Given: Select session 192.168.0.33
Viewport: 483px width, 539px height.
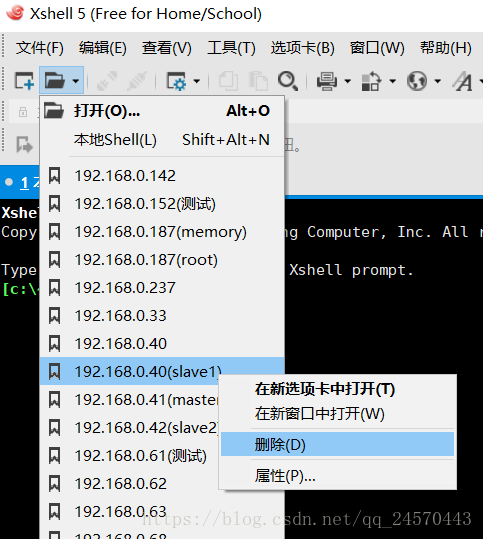Looking at the screenshot, I should [x=162, y=316].
